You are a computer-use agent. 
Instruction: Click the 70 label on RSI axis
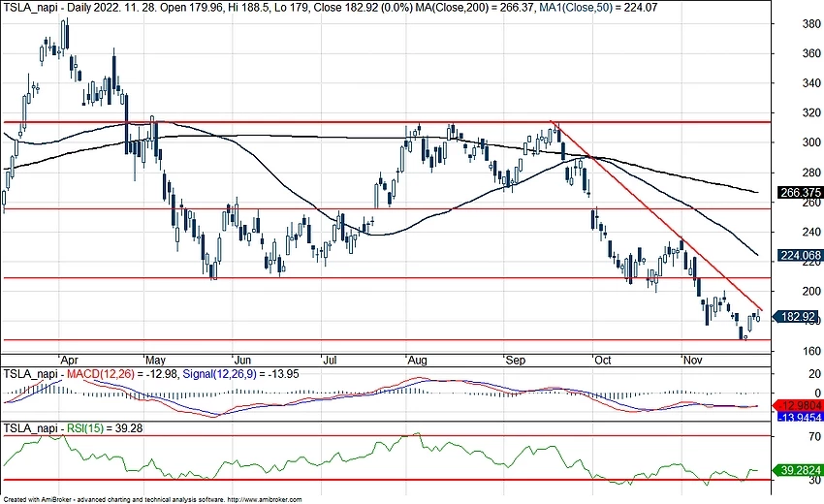click(x=814, y=437)
